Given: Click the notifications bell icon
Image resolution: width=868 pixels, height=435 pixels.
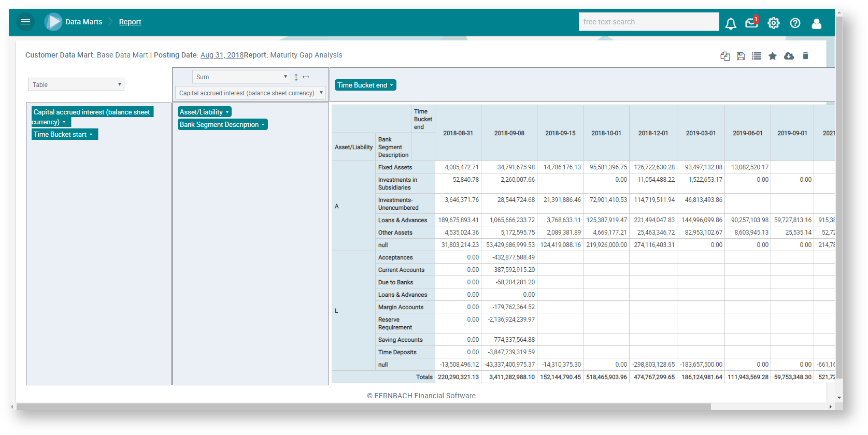Looking at the screenshot, I should tap(731, 23).
